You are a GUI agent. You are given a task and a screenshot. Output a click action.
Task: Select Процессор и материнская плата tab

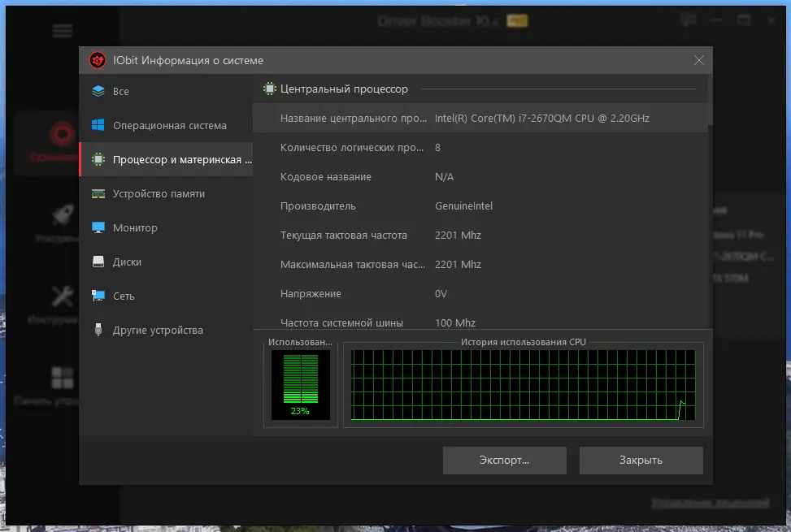click(x=166, y=160)
